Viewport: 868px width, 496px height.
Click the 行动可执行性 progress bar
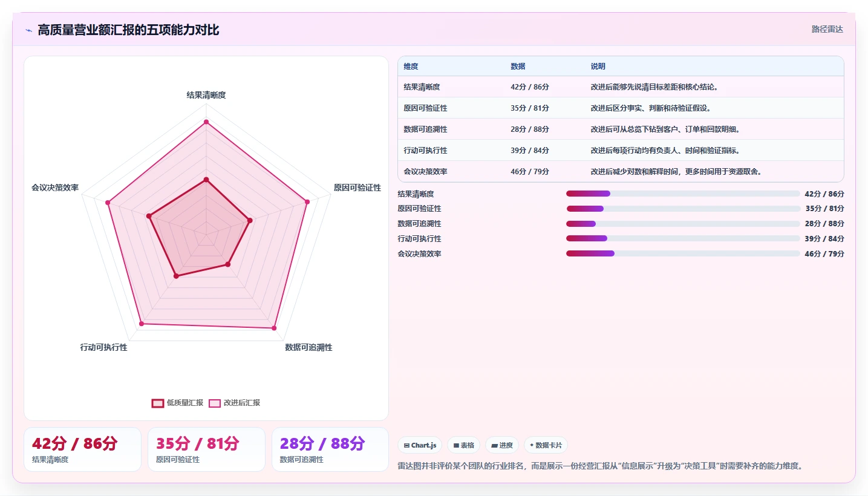[x=683, y=238]
